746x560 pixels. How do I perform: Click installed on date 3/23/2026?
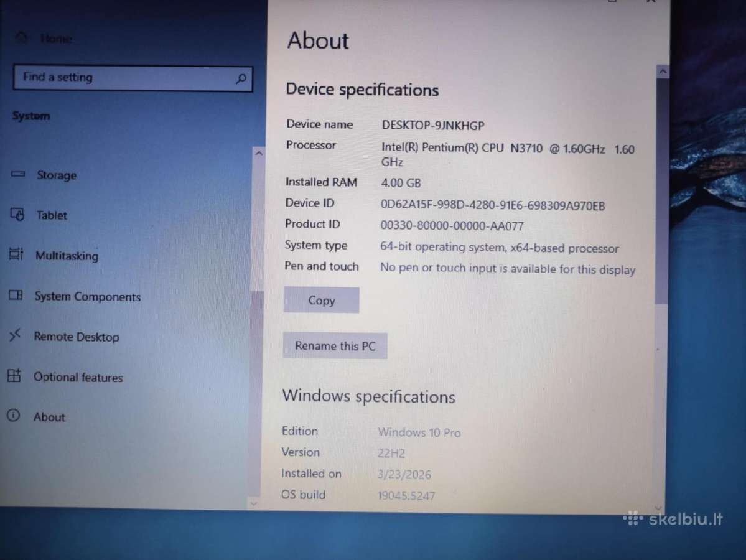tap(404, 474)
